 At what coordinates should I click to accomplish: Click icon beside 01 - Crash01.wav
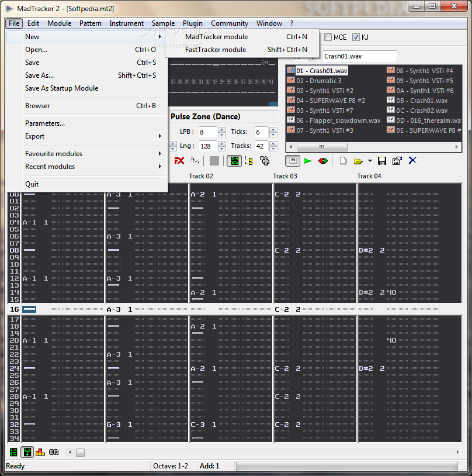point(291,70)
